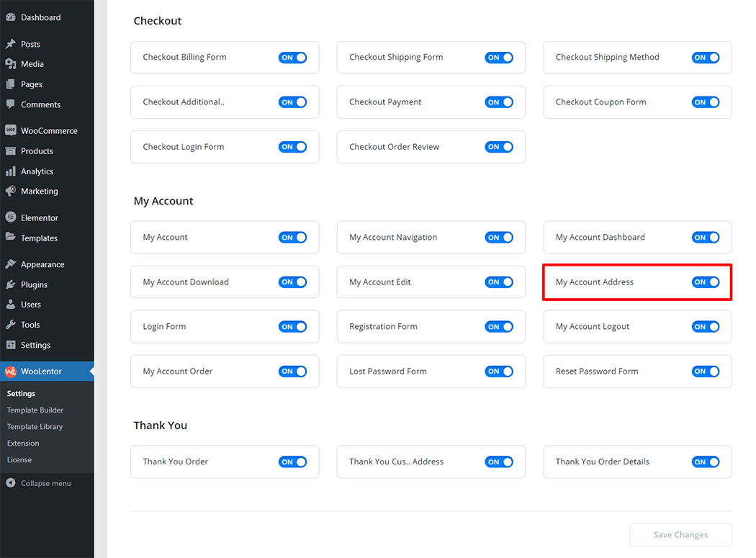Turn off Thank You Order Details
The height and width of the screenshot is (558, 756).
705,462
